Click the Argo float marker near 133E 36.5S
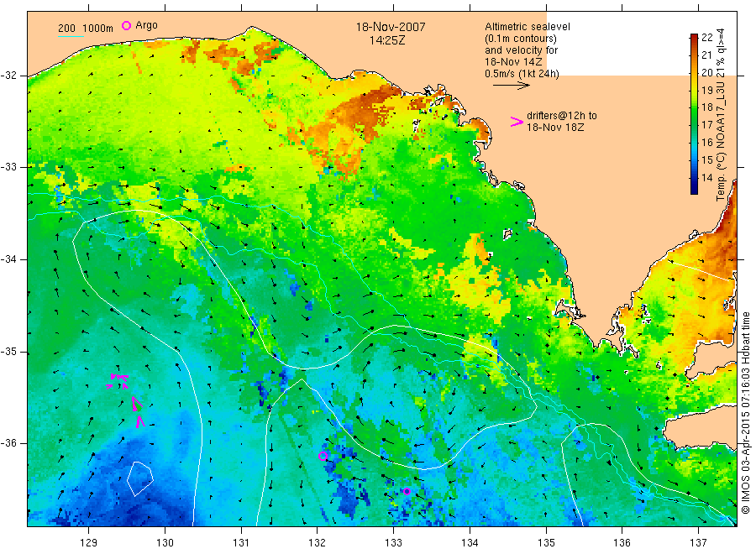 point(407,491)
